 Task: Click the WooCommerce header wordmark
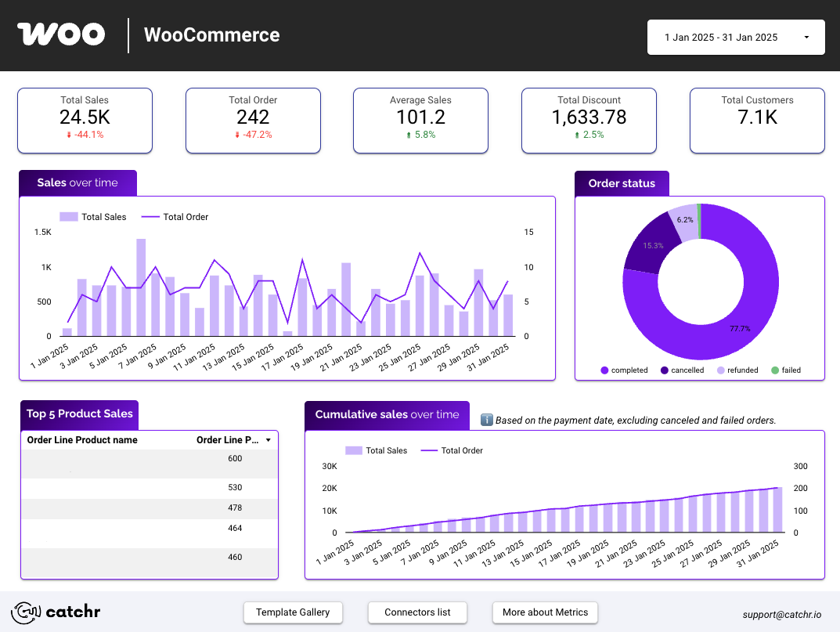tap(211, 34)
